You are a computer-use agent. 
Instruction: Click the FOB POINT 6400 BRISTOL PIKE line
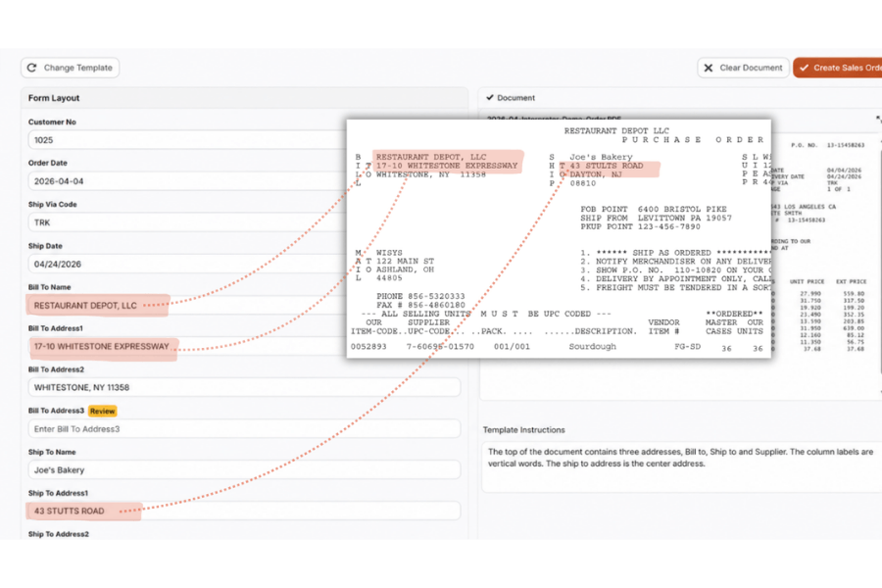tap(653, 209)
